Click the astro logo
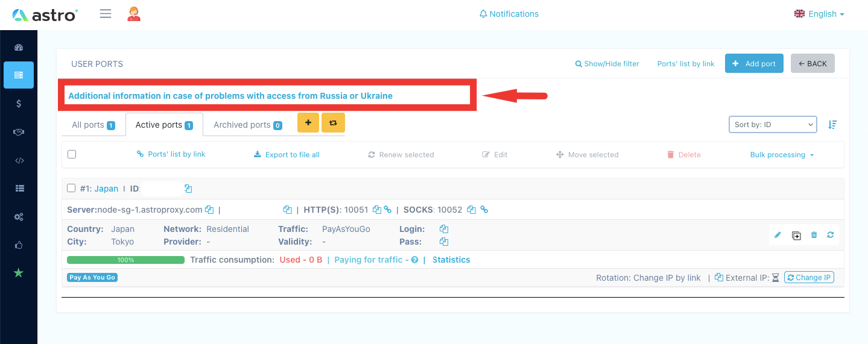 pos(45,14)
